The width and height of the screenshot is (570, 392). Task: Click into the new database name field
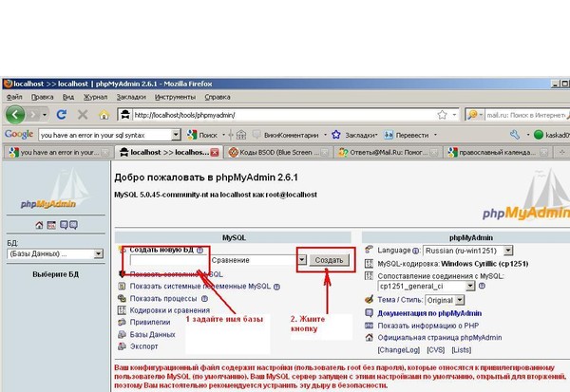[168, 260]
